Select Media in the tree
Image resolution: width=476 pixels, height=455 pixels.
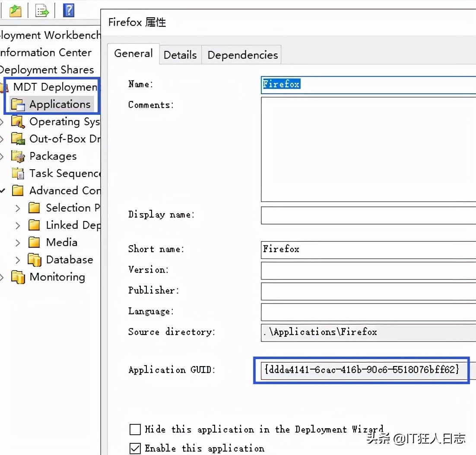(62, 242)
